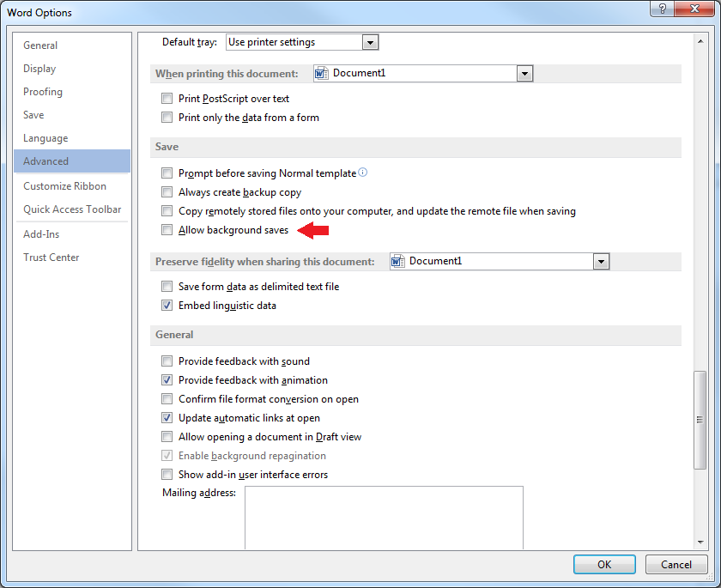Click the info icon beside Normal template prompt
721x588 pixels.
(x=362, y=173)
